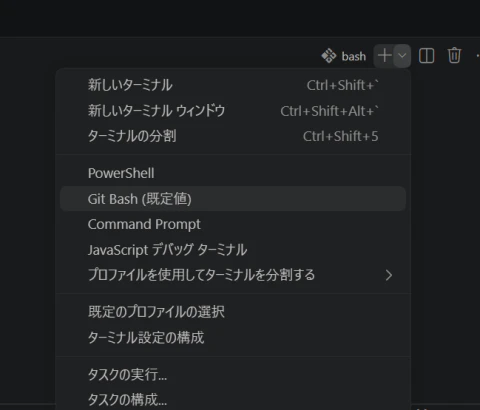Open ターミナル設定の構成
Viewport: 480px width, 410px height.
click(233, 338)
